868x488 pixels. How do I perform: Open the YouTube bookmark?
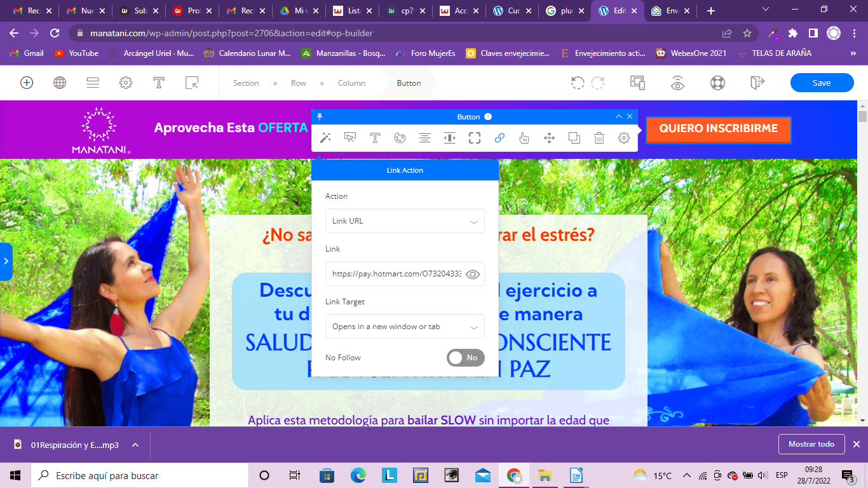pos(77,53)
